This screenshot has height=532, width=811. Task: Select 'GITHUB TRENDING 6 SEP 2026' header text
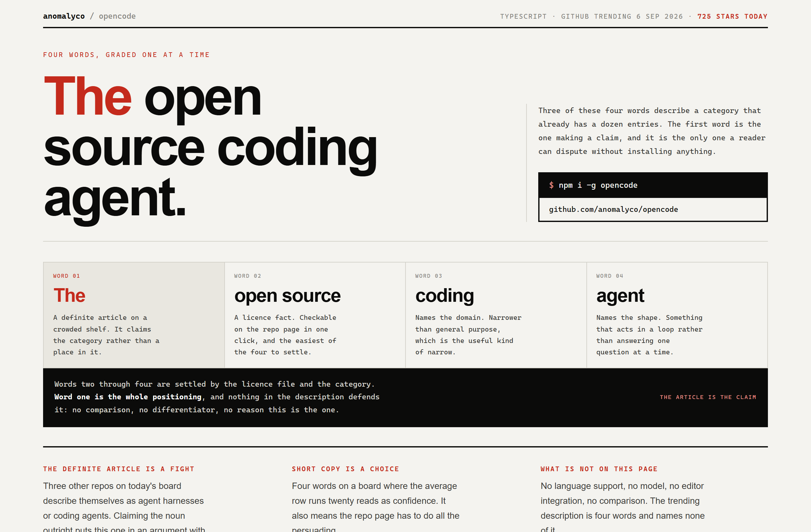pyautogui.click(x=622, y=16)
